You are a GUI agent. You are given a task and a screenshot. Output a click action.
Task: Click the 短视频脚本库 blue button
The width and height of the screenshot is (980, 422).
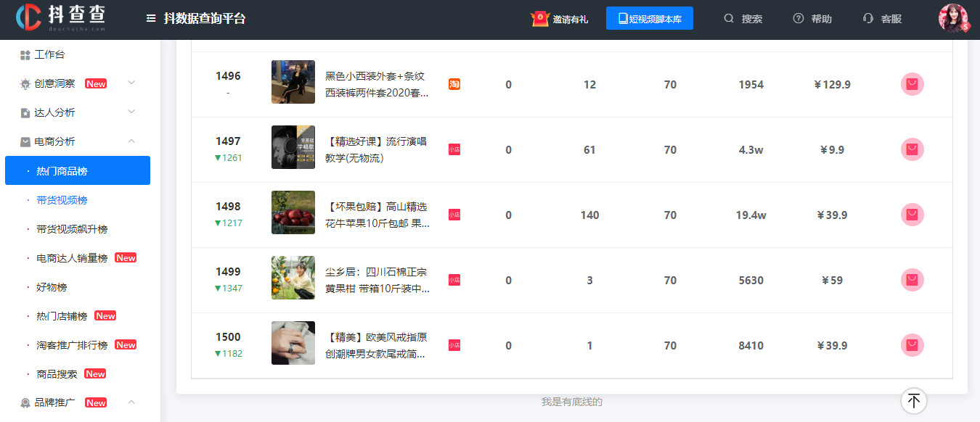coord(649,19)
